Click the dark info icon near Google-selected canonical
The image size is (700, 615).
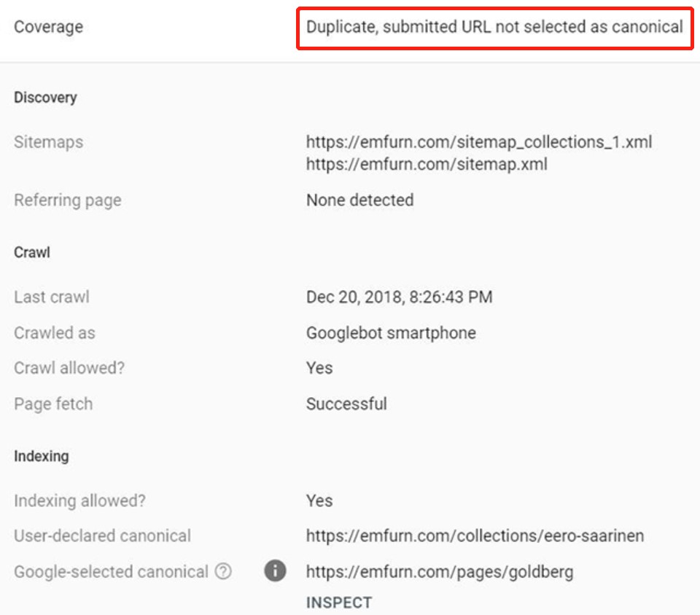click(x=275, y=571)
